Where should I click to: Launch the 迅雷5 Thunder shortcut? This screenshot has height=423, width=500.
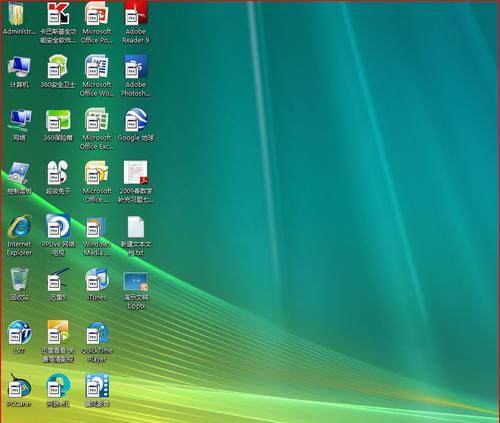58,279
